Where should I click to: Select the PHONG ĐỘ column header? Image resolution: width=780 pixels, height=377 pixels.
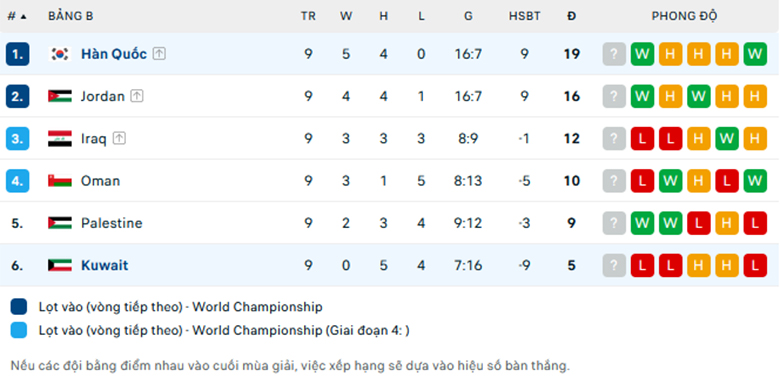pos(684,16)
